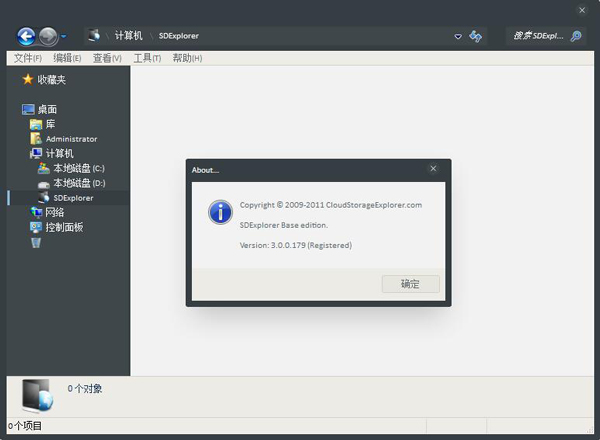Image resolution: width=600 pixels, height=440 pixels.
Task: Click the blue Back navigation arrow
Action: tap(26, 36)
